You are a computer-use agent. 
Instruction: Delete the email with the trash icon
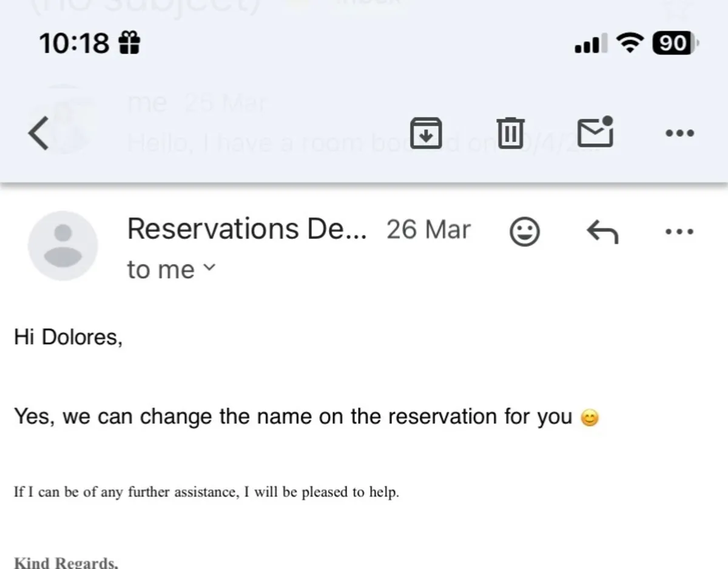(x=510, y=133)
